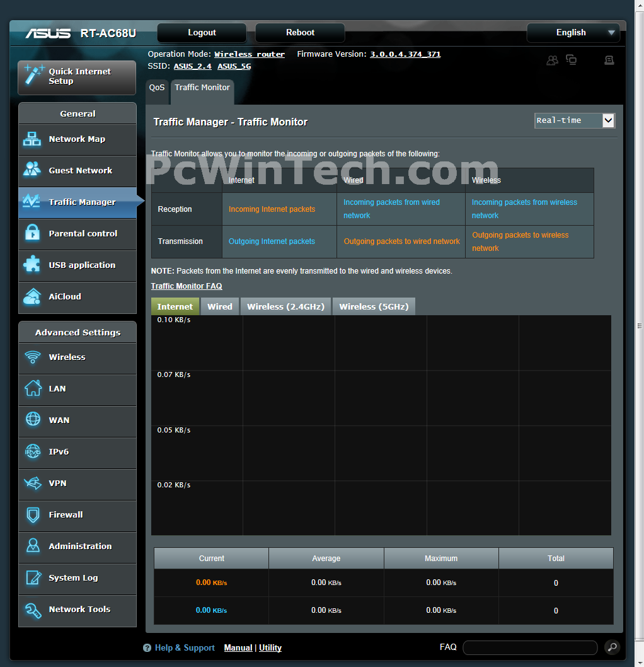Click the LAN house icon
This screenshot has width=644, height=667.
(x=33, y=388)
